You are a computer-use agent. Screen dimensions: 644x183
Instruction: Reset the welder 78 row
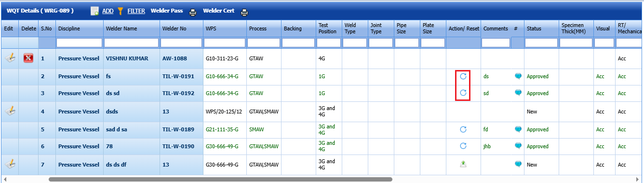(x=463, y=146)
